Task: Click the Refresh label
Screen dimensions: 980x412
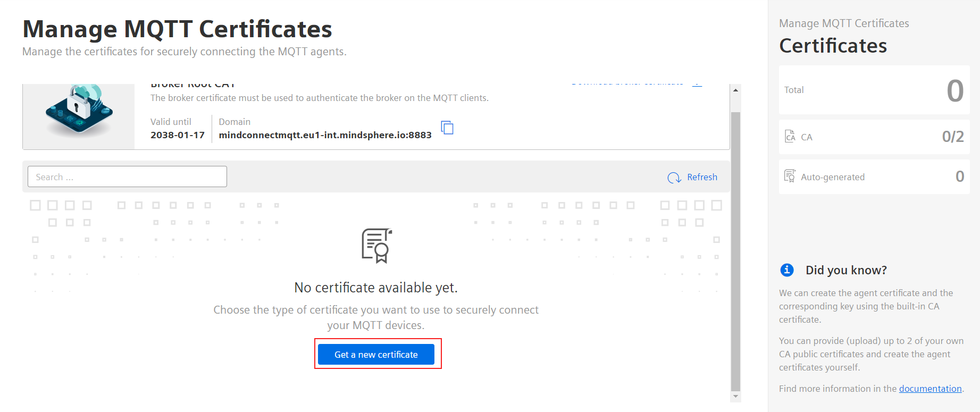Action: tap(702, 177)
